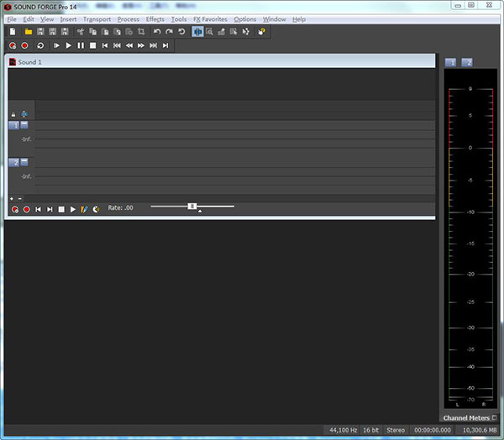Click the Channel Meters panel float box

495,418
